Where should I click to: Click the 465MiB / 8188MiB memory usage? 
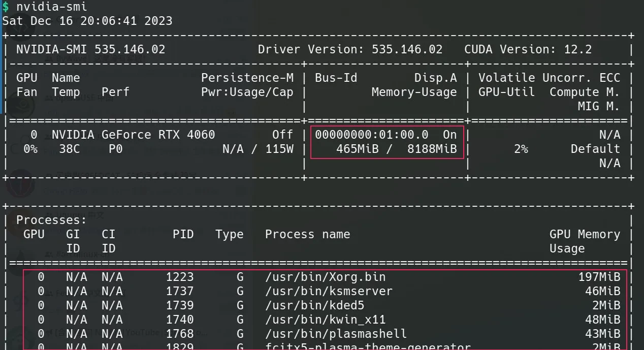pyautogui.click(x=396, y=149)
